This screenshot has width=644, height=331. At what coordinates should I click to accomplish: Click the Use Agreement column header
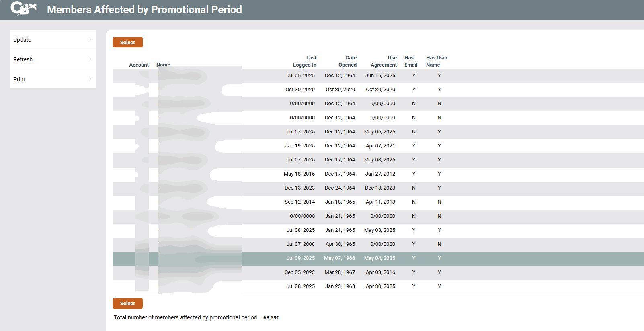click(x=384, y=61)
